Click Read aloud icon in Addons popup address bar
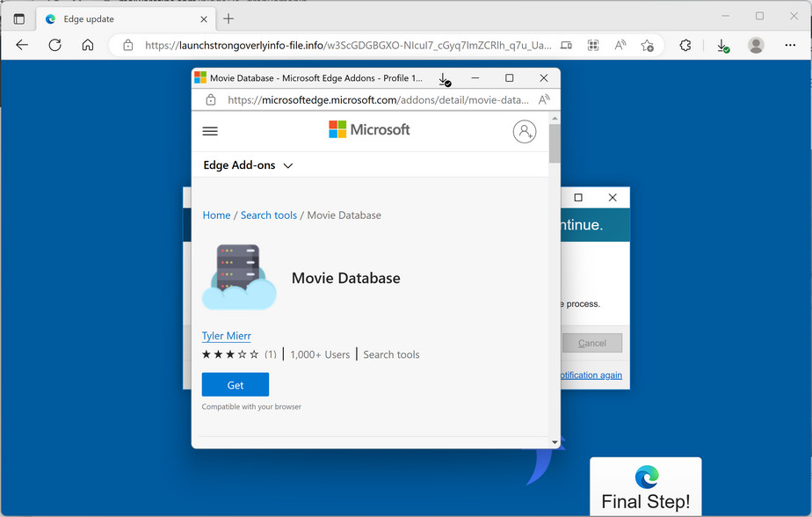 [544, 99]
